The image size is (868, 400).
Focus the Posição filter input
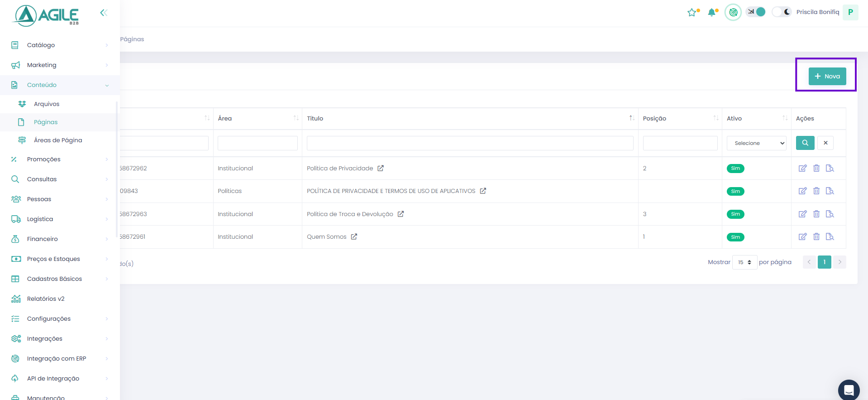click(680, 143)
